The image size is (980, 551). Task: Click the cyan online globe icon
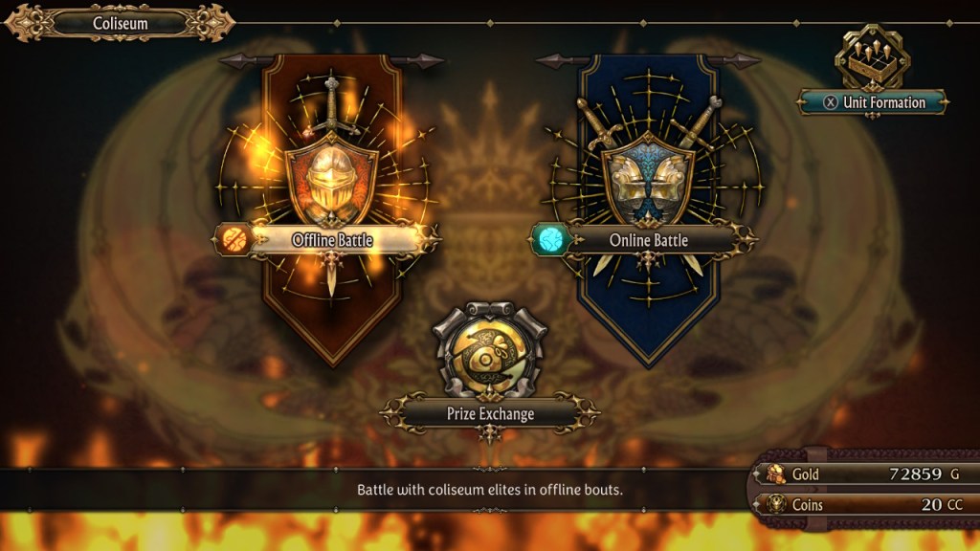(x=550, y=240)
